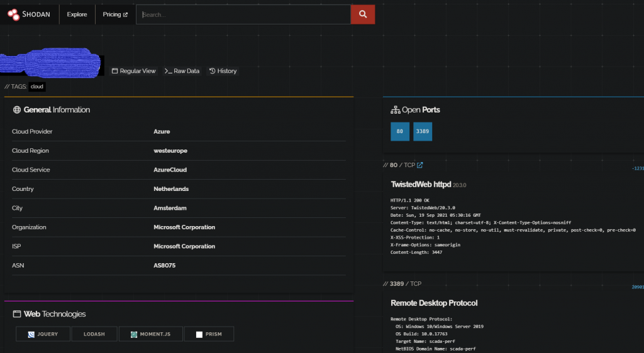Switch to Regular View tab
The height and width of the screenshot is (353, 644).
pyautogui.click(x=134, y=71)
